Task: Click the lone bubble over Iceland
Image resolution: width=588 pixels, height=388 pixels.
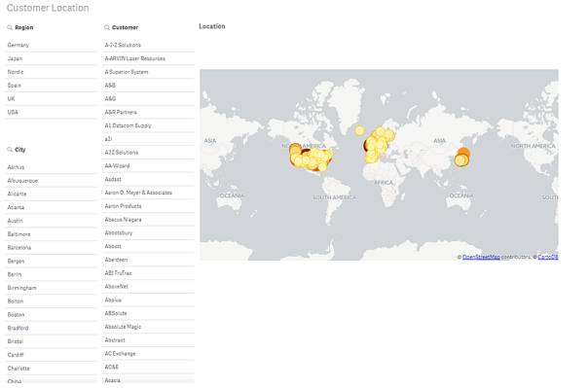Action: pyautogui.click(x=359, y=130)
